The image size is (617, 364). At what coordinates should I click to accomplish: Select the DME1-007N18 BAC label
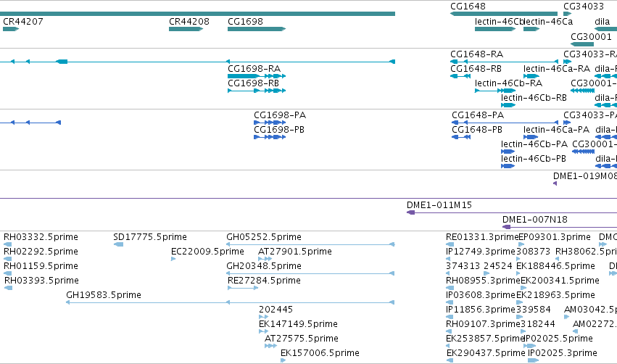pos(535,220)
